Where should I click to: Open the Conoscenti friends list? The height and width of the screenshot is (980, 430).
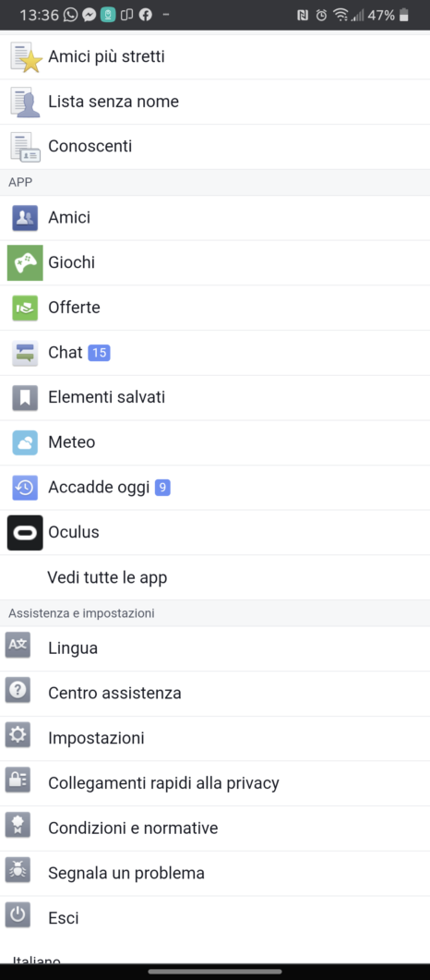(x=215, y=146)
